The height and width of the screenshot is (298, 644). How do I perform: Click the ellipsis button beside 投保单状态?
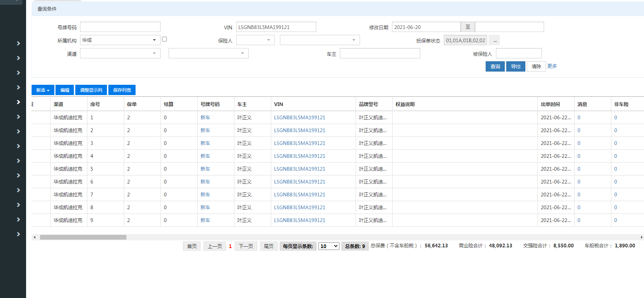click(495, 40)
